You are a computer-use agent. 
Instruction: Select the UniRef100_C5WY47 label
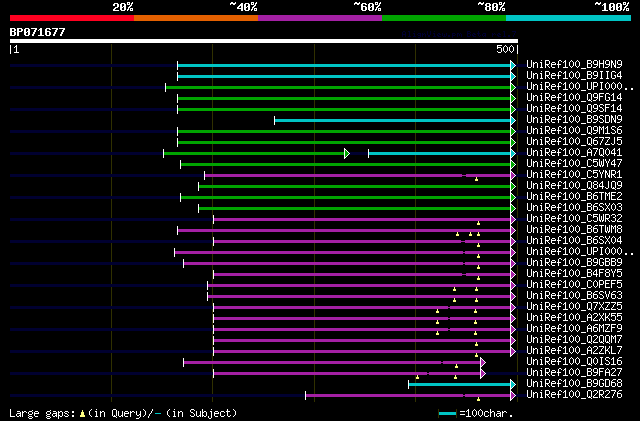pyautogui.click(x=574, y=164)
